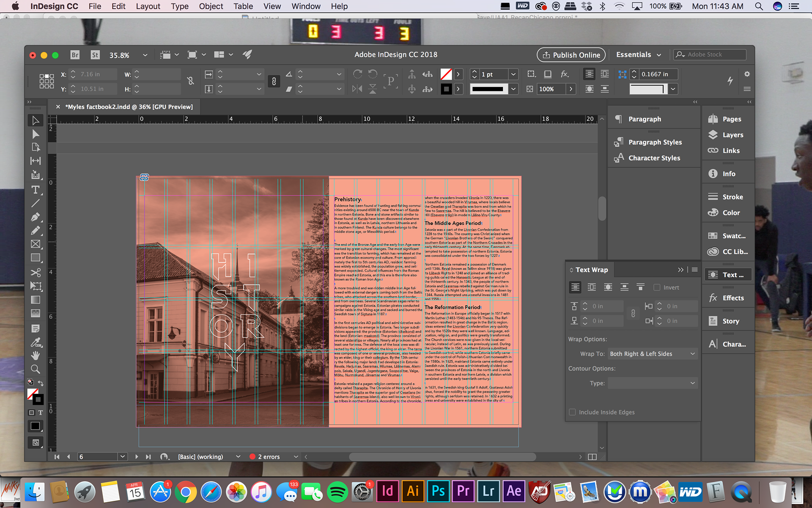Select the Type tool

pos(36,190)
